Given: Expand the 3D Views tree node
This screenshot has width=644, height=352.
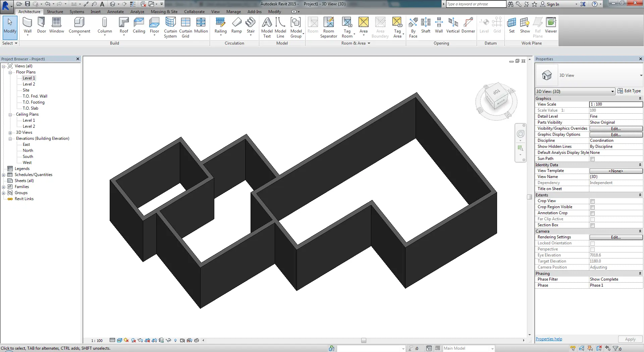Looking at the screenshot, I should click(10, 133).
